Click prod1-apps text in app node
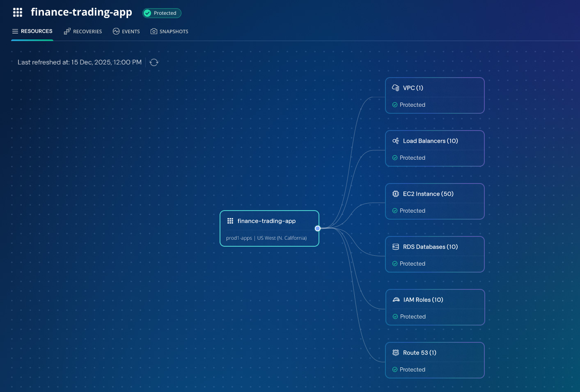580x392 pixels. click(x=239, y=238)
